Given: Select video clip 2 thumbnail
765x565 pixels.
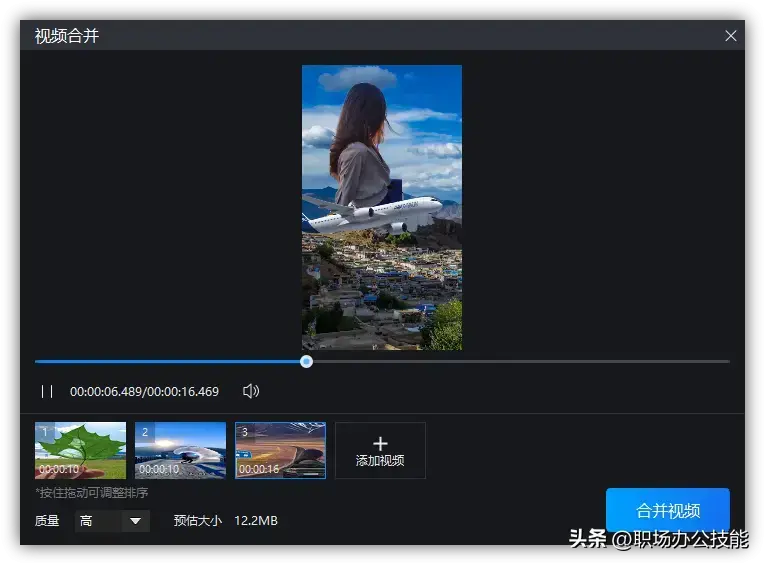Looking at the screenshot, I should point(181,450).
